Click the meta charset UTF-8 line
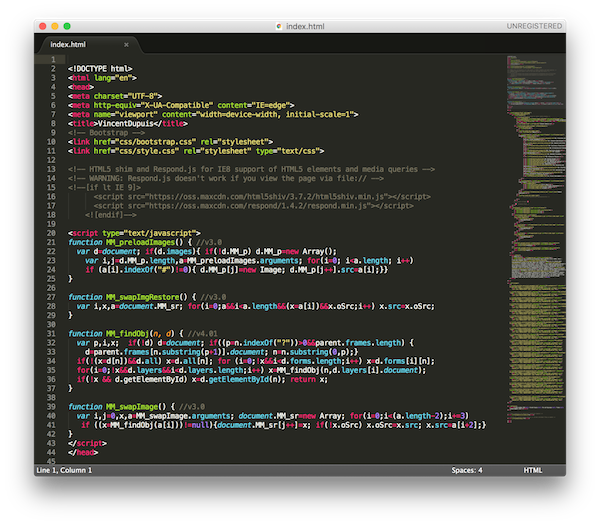600x525 pixels. click(x=115, y=96)
